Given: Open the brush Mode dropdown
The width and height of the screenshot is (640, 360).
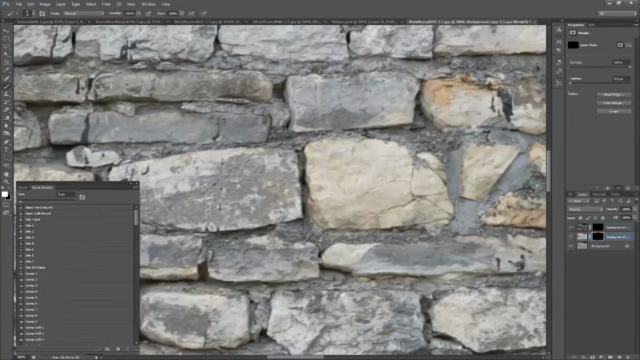Looking at the screenshot, I should tap(83, 13).
